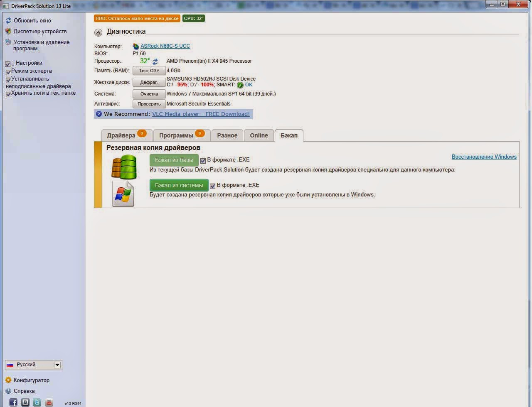Click the Проверить antivirus button
532x407 pixels.
(x=149, y=104)
